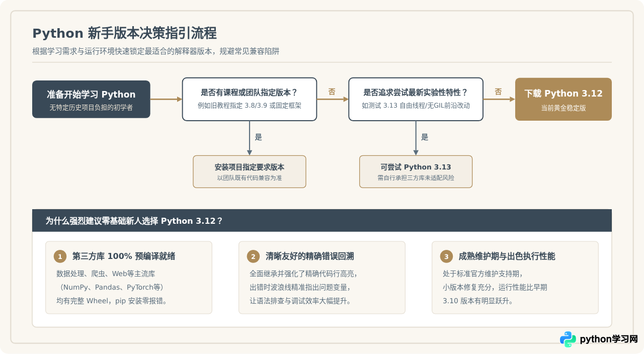The image size is (644, 354).
Task: Click the text '如测试 3.13 自由线程/无GIL前沿改动'
Action: pos(416,106)
